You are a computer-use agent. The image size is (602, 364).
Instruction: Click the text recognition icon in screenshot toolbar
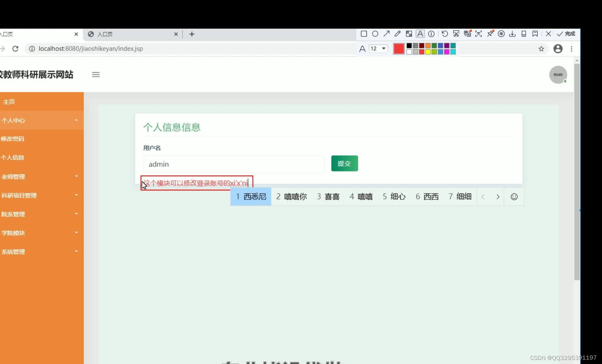(478, 34)
